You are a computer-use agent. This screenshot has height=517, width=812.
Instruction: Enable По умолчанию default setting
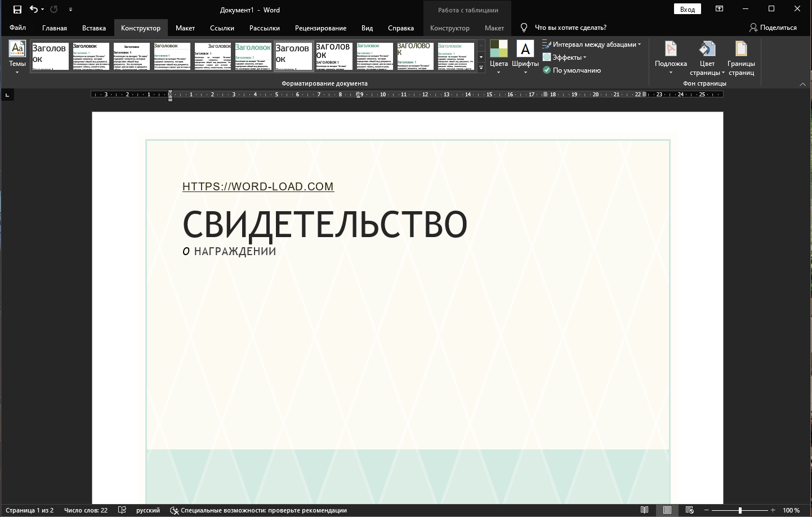572,70
